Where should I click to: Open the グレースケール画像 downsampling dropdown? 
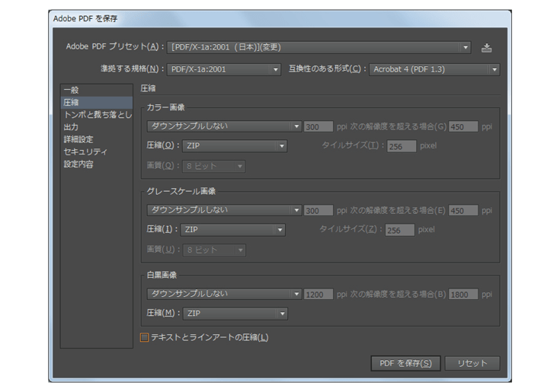224,210
